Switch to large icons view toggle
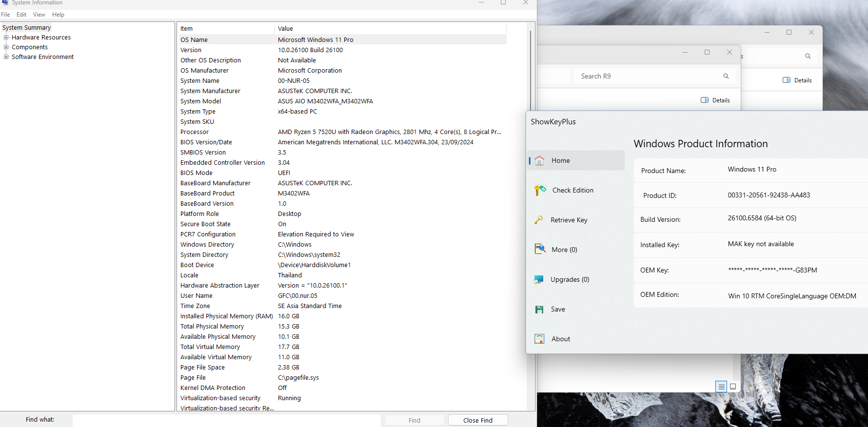Viewport: 868px width, 427px height. click(733, 387)
